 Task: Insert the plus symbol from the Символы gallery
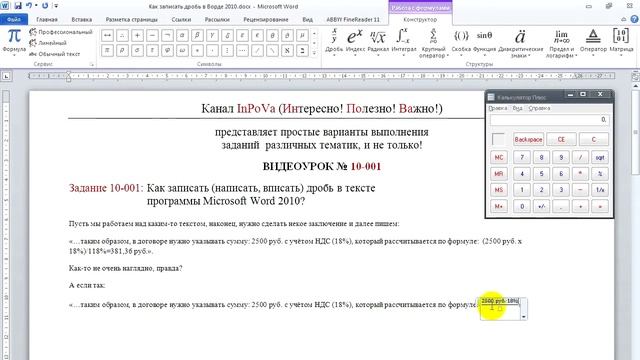click(x=137, y=36)
